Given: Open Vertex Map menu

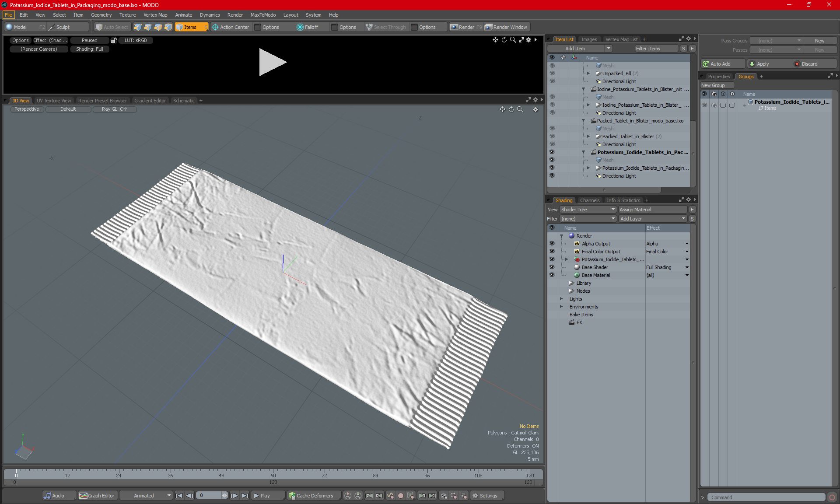Looking at the screenshot, I should click(155, 15).
